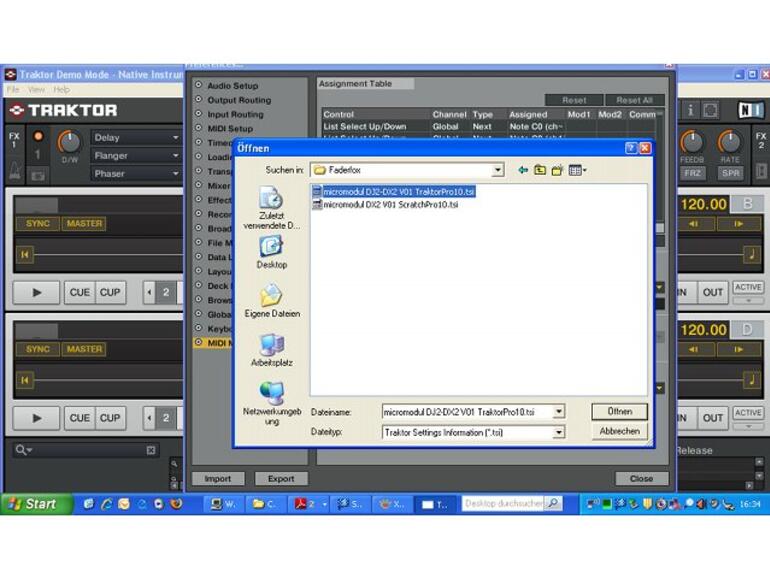Screen dimensions: 770x578
Task: Select micromodul DX2 V01 ScratchPro10.tsi file
Action: coord(390,204)
